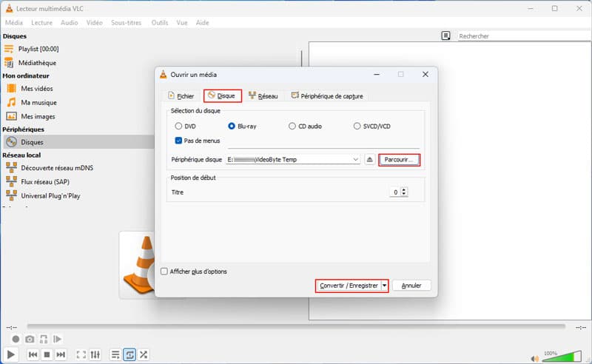The image size is (592, 364).
Task: Expand Convertir / Enregistrer dropdown arrow
Action: [x=384, y=286]
